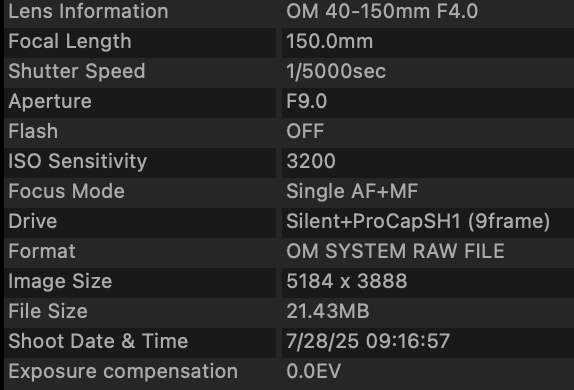Select the Shoot Date & Time label
Screen dimensions: 574x390
point(98,342)
